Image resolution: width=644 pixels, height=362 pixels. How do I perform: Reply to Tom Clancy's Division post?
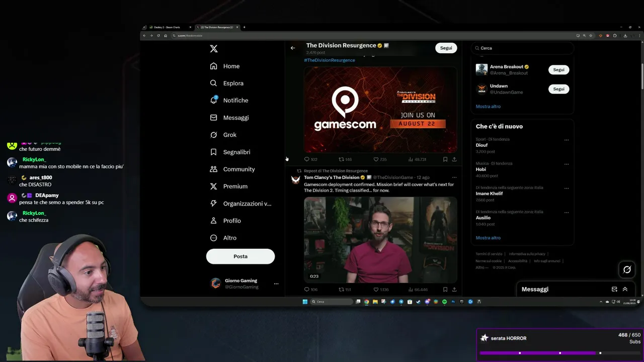(x=310, y=290)
